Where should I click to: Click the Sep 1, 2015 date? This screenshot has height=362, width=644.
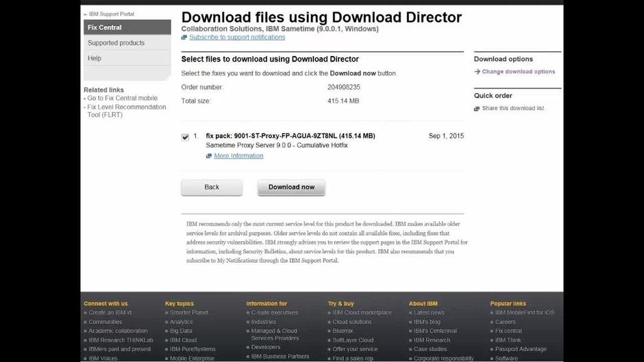click(x=446, y=136)
